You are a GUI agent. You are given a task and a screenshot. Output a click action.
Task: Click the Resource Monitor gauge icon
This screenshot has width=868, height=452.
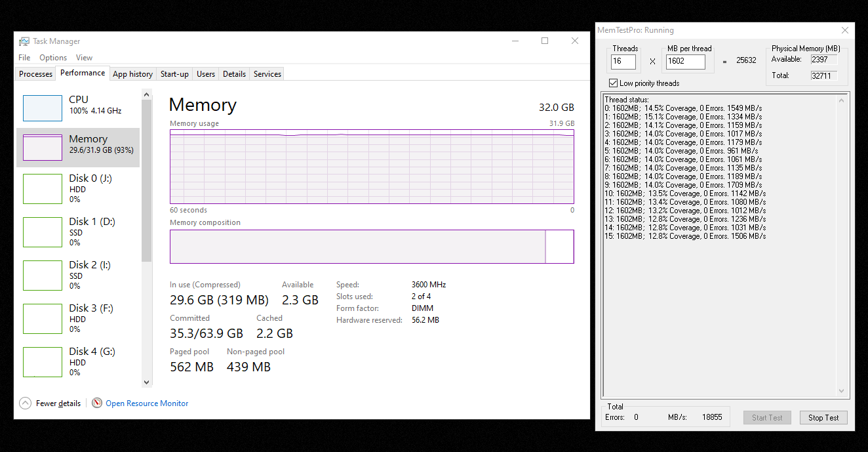97,403
